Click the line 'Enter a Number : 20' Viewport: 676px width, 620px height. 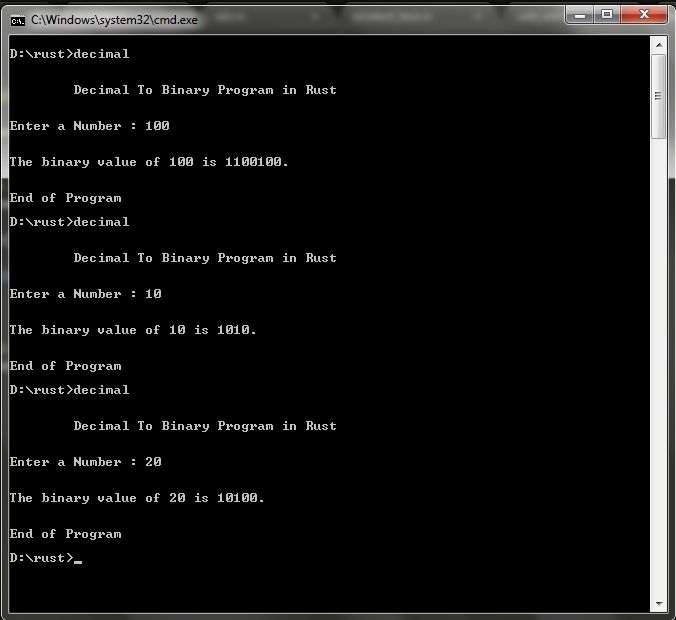coord(86,462)
